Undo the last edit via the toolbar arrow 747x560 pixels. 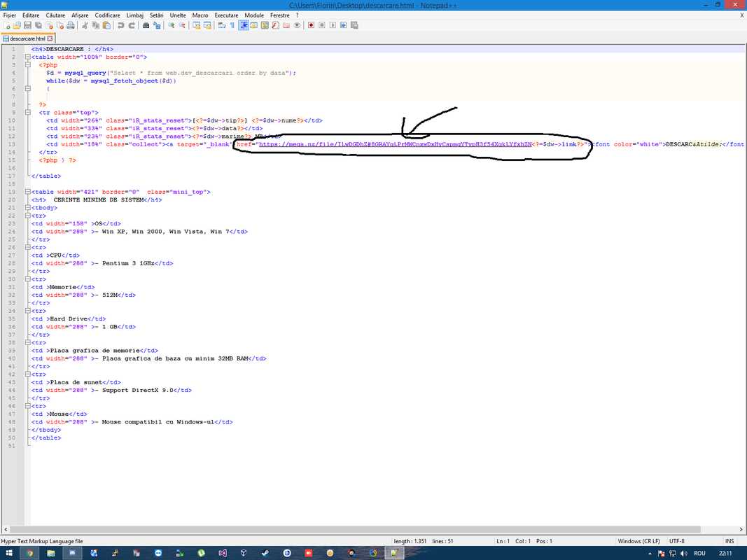pyautogui.click(x=120, y=25)
